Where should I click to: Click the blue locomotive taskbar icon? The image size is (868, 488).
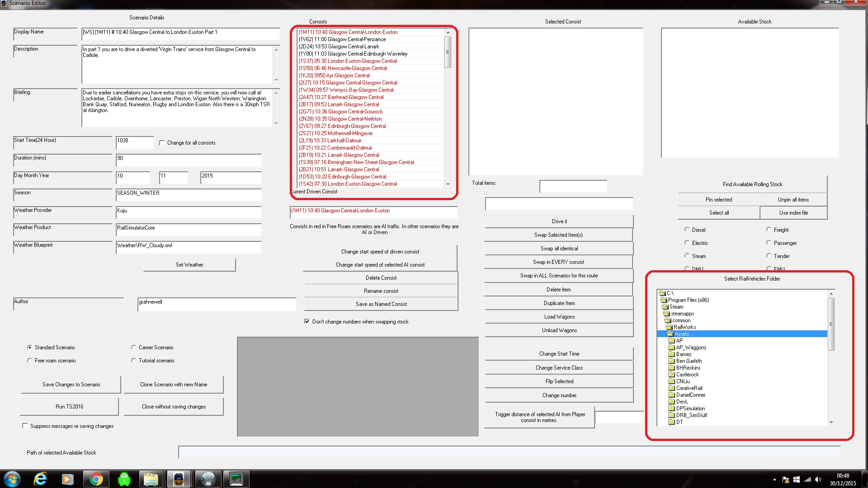pos(179,479)
